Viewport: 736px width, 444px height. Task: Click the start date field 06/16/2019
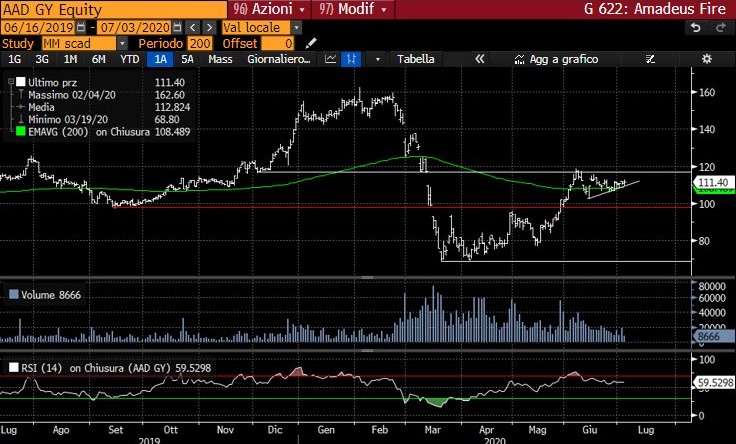pyautogui.click(x=38, y=27)
